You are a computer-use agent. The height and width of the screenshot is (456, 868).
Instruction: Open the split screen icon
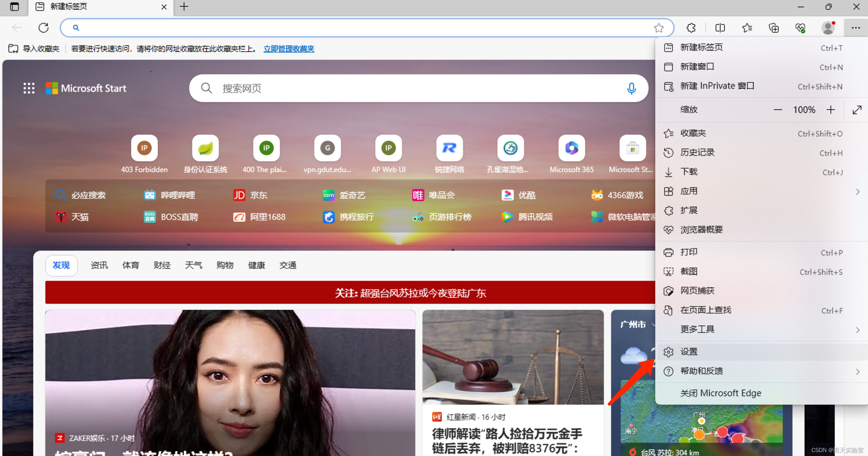tap(720, 27)
